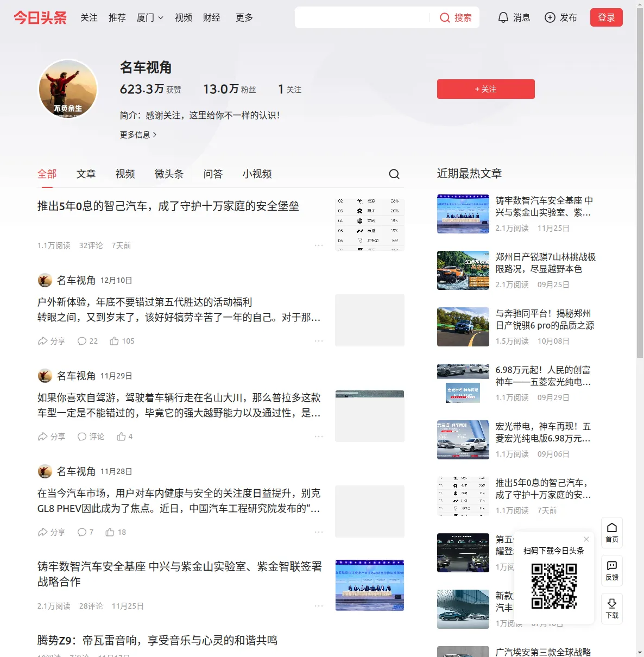Like the 11月28日 post with 18 likes
The width and height of the screenshot is (644, 657).
[116, 532]
